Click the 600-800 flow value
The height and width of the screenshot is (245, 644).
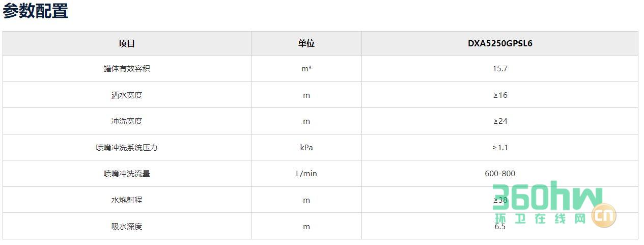[x=500, y=174]
